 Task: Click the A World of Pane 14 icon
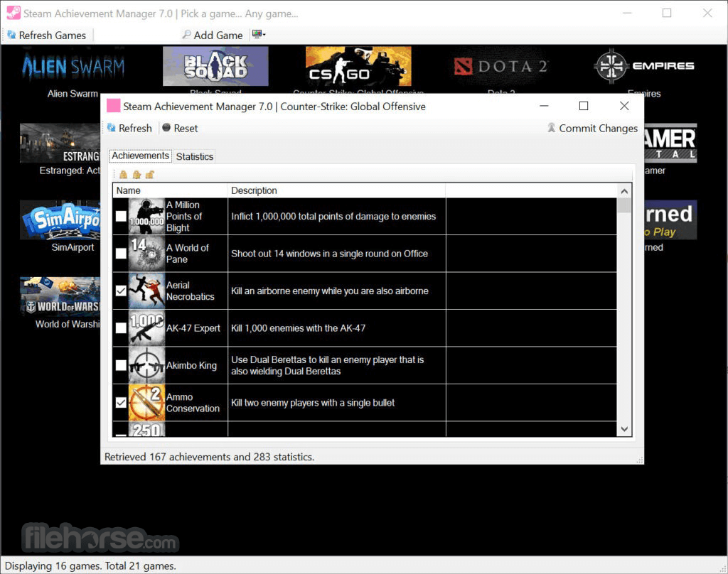pos(146,254)
